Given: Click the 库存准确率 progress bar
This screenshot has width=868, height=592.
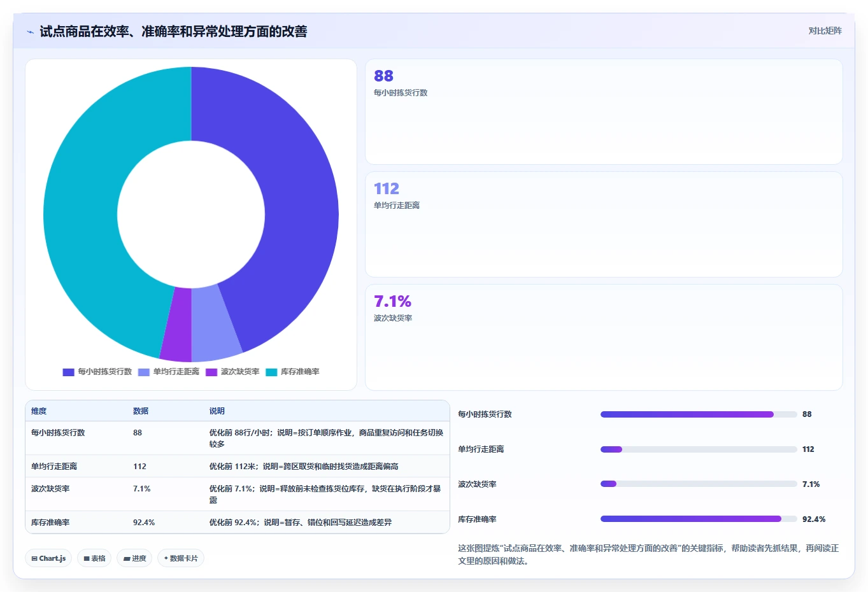Looking at the screenshot, I should point(699,519).
